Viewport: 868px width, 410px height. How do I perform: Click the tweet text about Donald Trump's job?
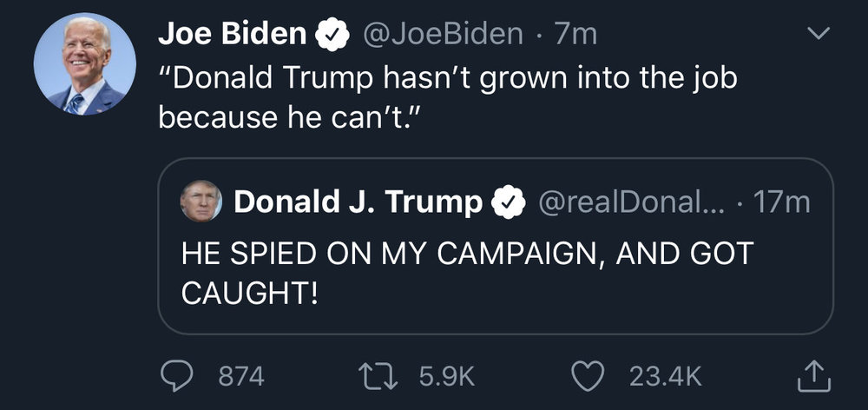coord(447,96)
